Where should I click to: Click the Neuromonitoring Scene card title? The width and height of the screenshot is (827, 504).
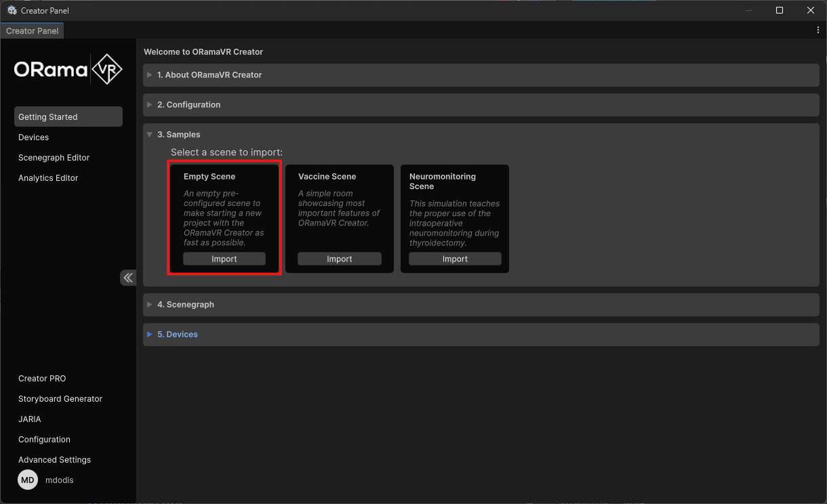pyautogui.click(x=443, y=181)
